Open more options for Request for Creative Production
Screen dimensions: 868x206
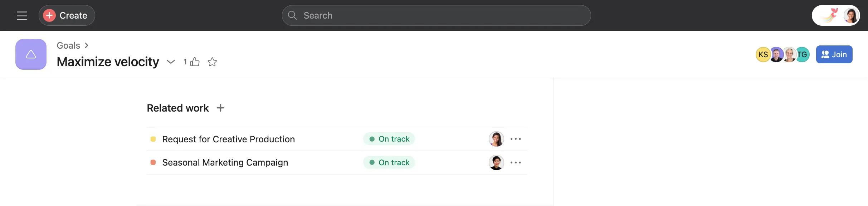click(516, 139)
